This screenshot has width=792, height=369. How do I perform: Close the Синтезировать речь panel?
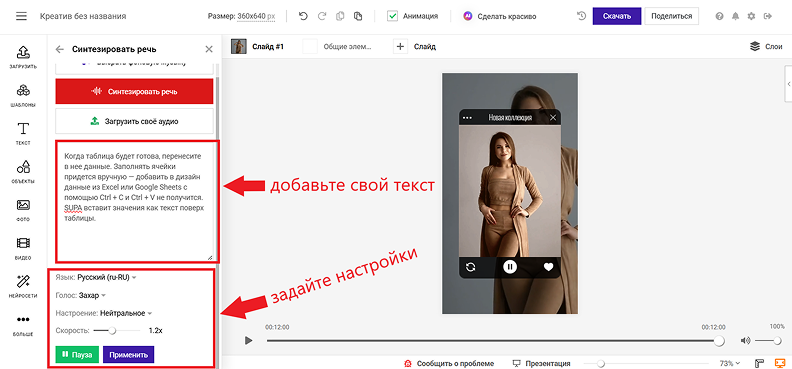(x=209, y=49)
